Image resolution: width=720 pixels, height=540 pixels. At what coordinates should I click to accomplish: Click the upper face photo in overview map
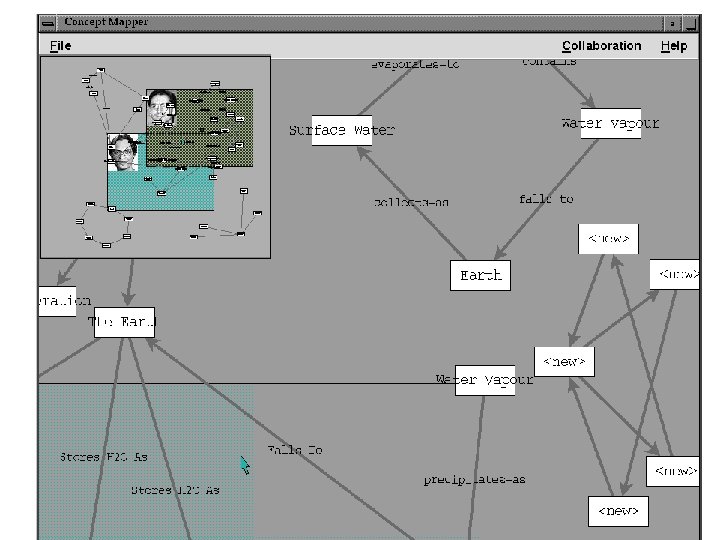(x=161, y=107)
